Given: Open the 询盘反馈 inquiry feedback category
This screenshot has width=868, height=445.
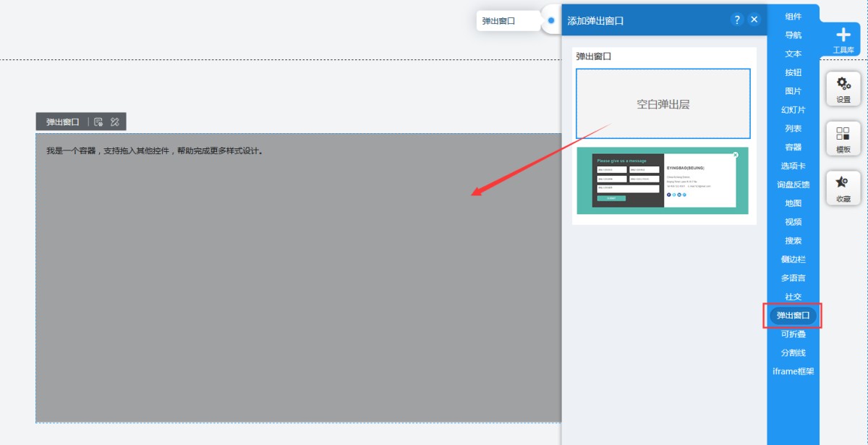Looking at the screenshot, I should coord(793,185).
